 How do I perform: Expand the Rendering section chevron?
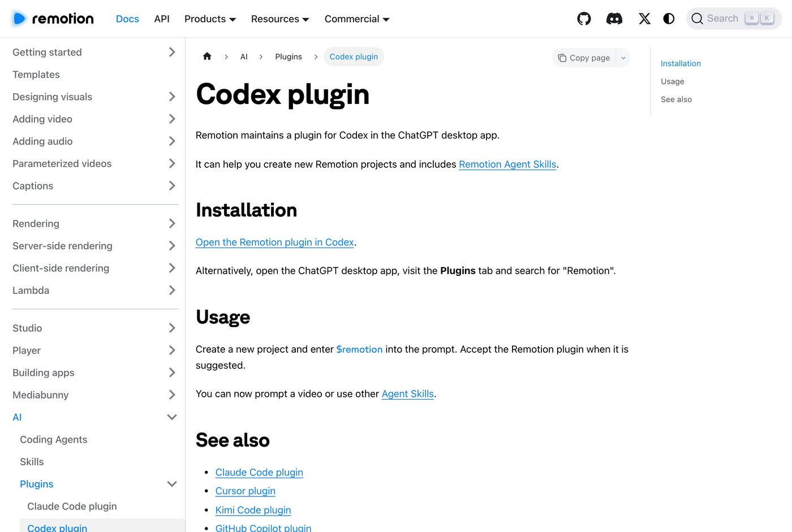[172, 223]
